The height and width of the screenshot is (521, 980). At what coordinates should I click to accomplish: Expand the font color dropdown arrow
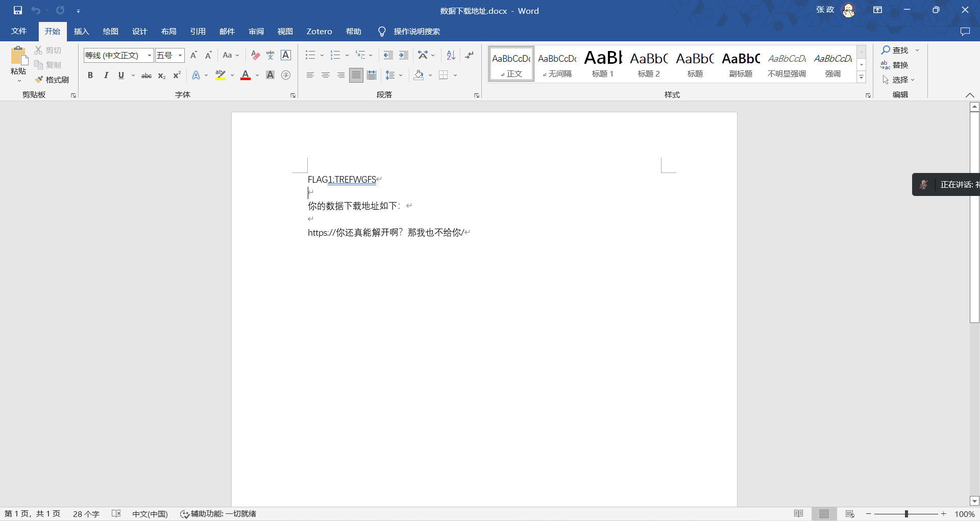[x=257, y=75]
